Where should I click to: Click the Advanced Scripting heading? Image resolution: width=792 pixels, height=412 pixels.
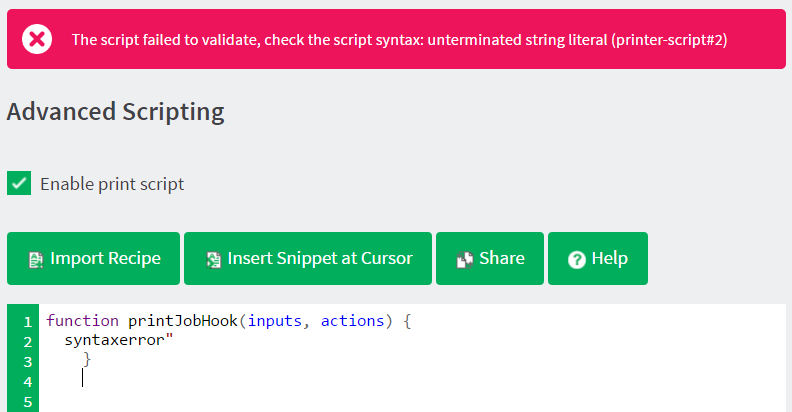coord(116,112)
